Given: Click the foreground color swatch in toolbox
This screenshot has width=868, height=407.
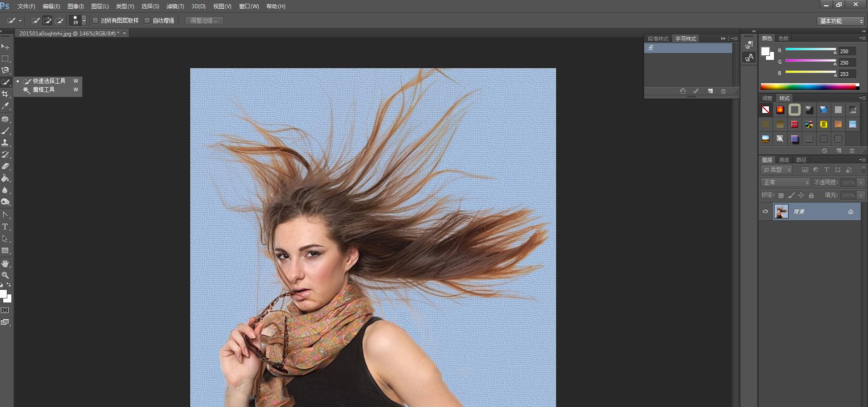Looking at the screenshot, I should [x=3, y=294].
